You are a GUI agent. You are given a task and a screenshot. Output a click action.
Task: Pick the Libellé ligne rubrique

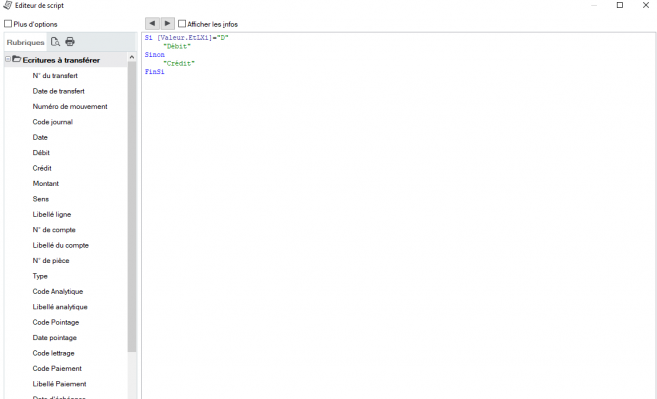(x=52, y=214)
